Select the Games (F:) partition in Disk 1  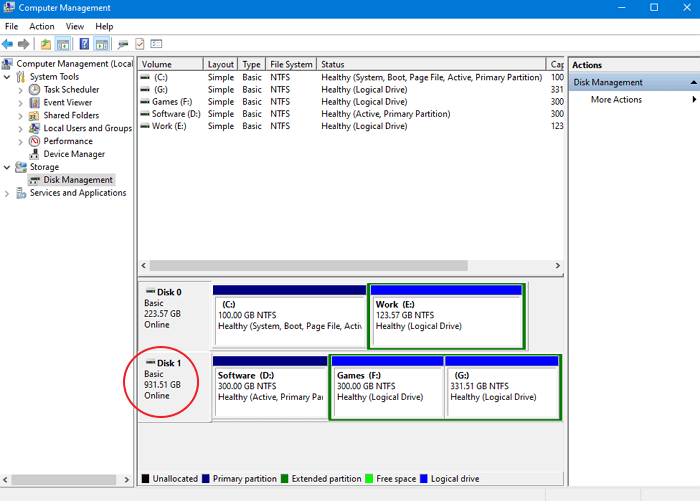point(386,386)
